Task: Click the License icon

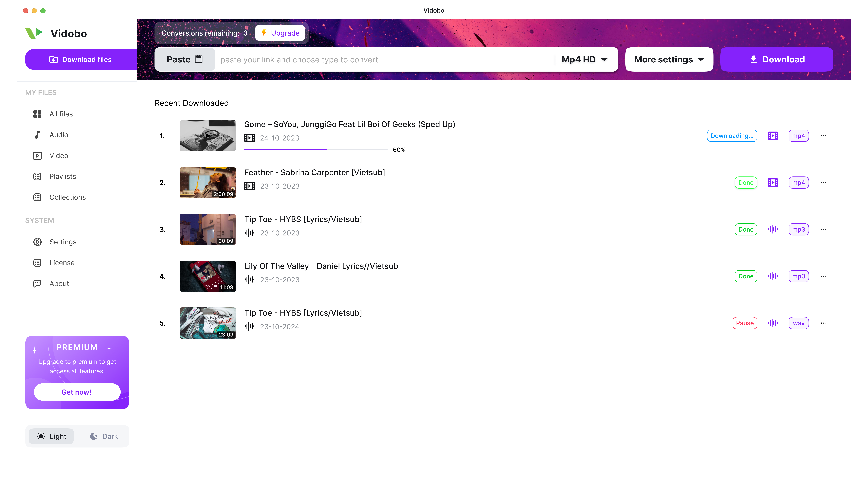Action: point(37,263)
